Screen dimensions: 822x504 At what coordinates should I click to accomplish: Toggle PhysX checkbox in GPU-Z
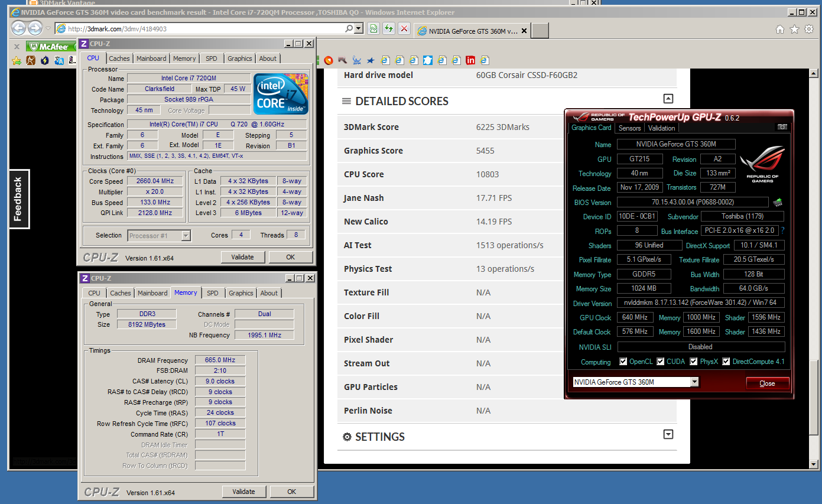click(x=694, y=362)
